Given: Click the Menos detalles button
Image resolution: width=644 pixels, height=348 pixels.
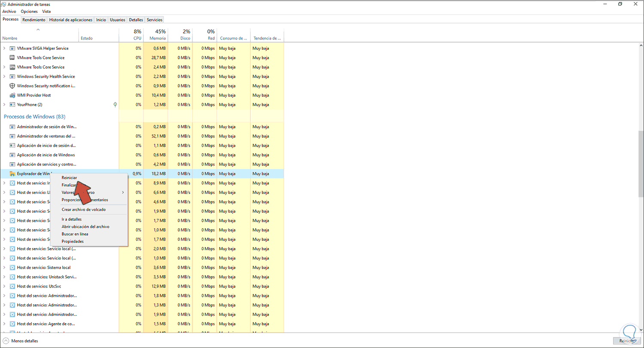Looking at the screenshot, I should [x=21, y=341].
